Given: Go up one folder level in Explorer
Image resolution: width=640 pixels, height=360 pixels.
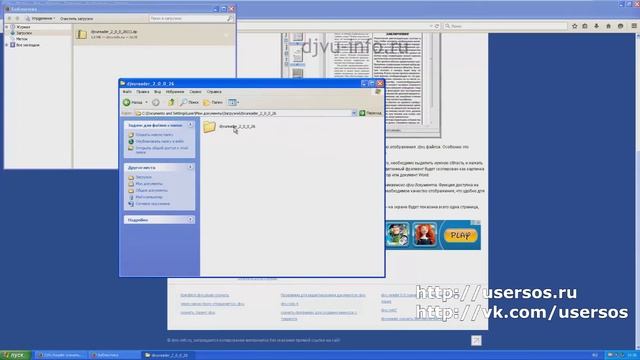Looking at the screenshot, I should point(171,102).
